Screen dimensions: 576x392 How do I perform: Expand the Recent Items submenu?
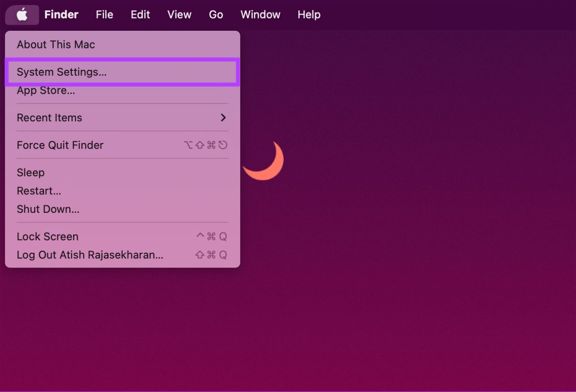click(122, 118)
